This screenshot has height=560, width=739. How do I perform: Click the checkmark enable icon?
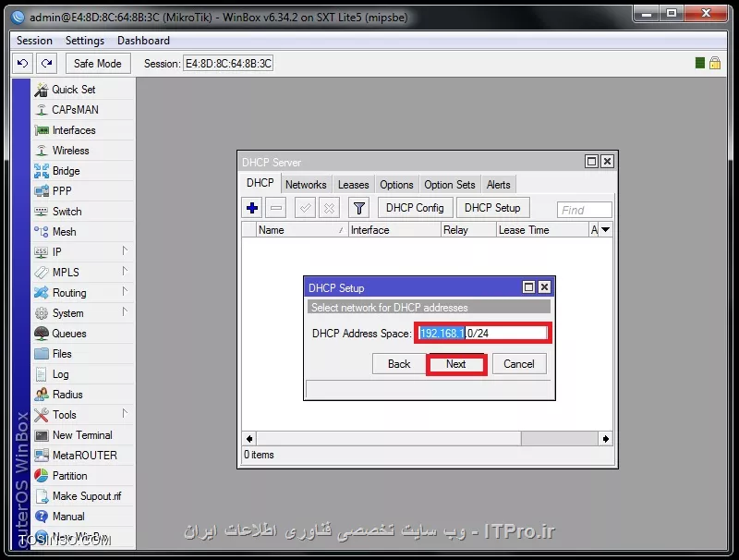click(305, 208)
